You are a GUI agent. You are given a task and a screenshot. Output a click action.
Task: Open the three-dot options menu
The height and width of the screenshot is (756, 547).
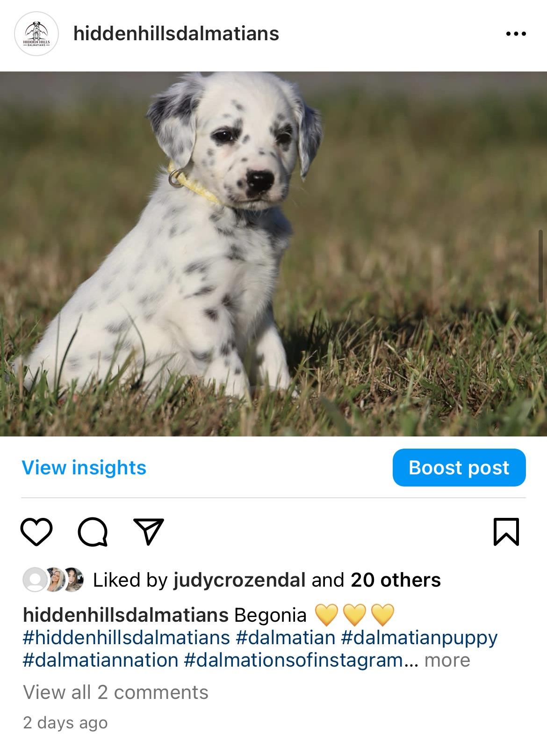coord(516,34)
